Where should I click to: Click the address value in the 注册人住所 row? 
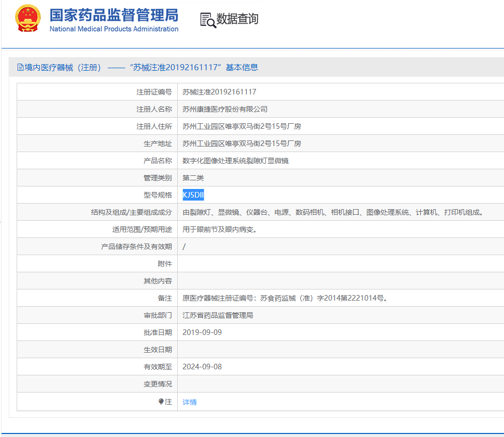coord(242,126)
